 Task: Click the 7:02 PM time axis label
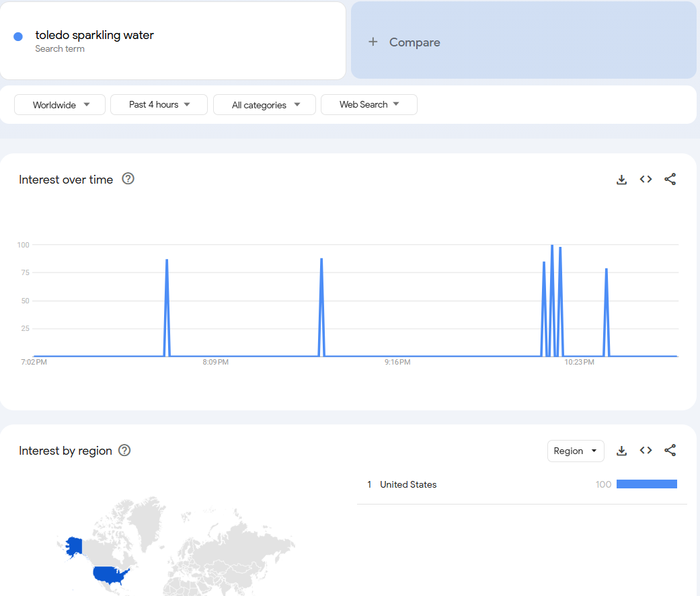pos(34,362)
